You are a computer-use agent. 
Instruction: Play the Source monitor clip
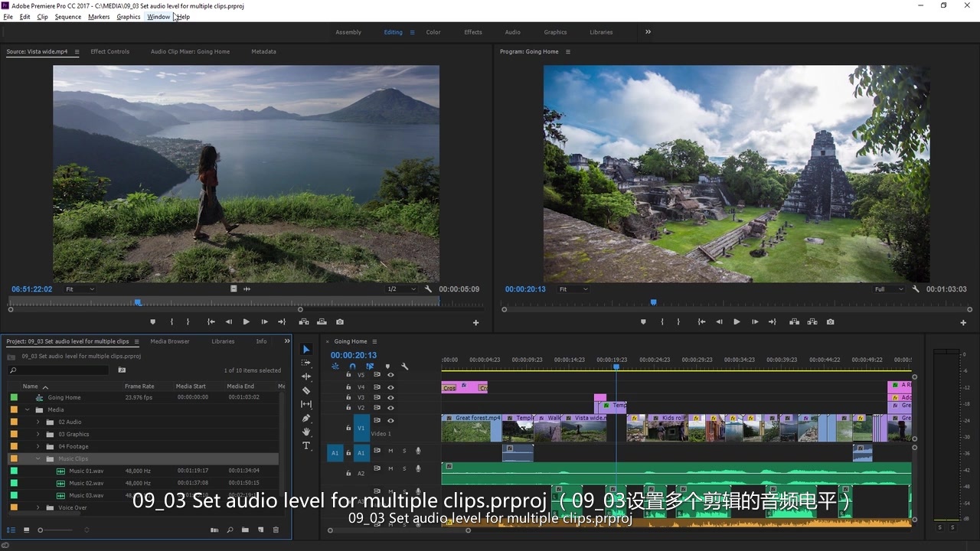(246, 322)
